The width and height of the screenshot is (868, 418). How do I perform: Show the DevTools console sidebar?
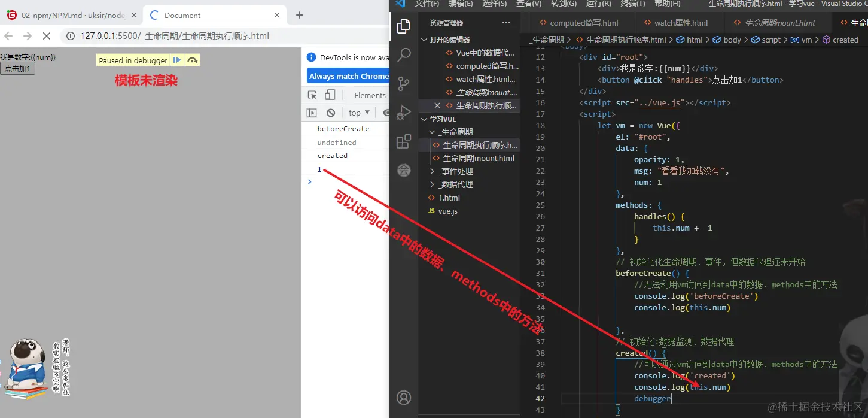tap(312, 113)
